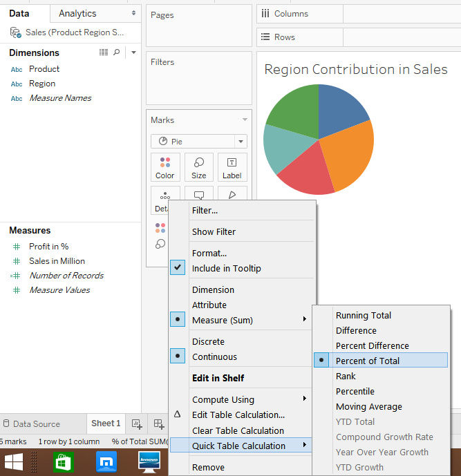Open the Pie mark type dropdown
The width and height of the screenshot is (461, 476).
pos(241,142)
